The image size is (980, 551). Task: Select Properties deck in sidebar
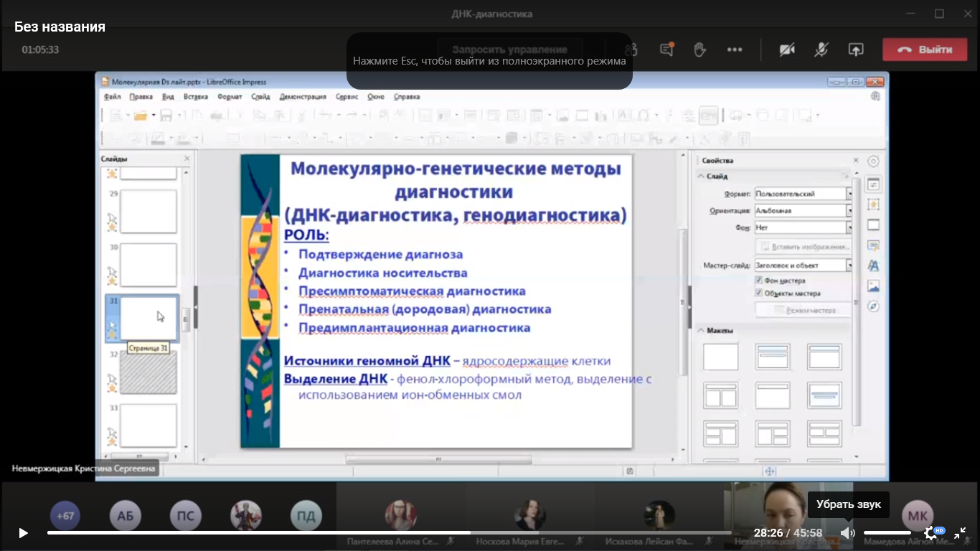point(873,184)
